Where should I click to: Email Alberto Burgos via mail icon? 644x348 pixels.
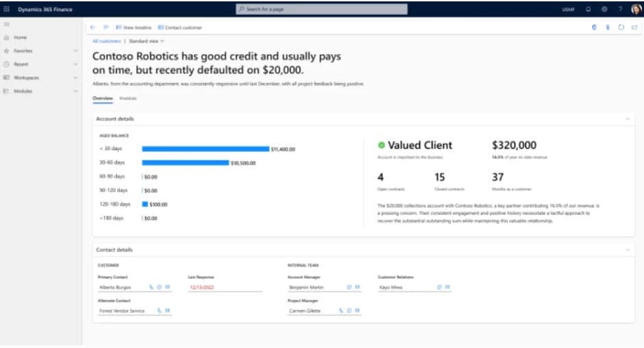tap(168, 287)
